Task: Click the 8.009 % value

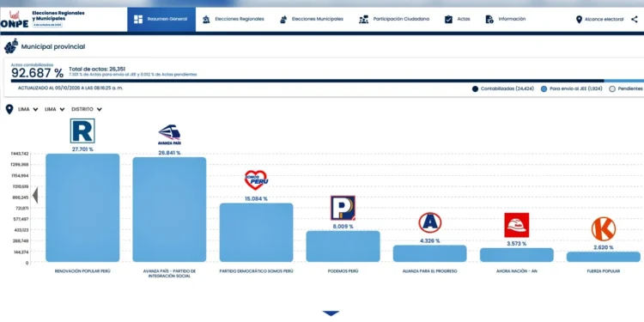Action: pyautogui.click(x=343, y=227)
